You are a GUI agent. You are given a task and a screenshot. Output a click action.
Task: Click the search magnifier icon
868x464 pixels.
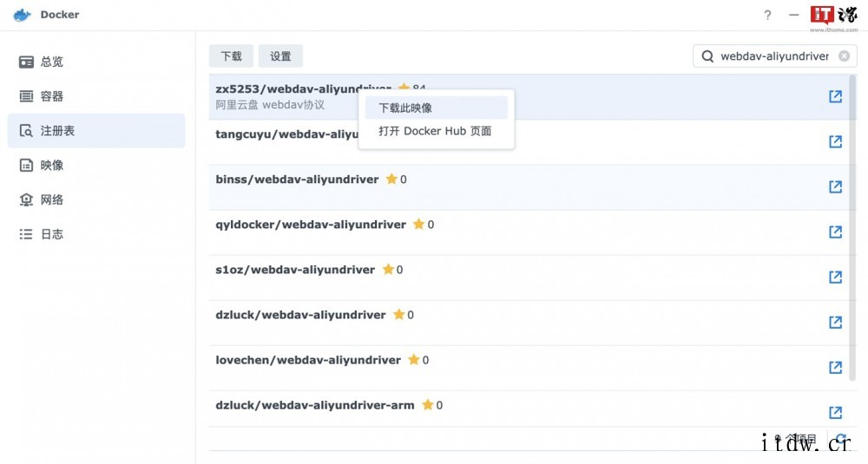point(707,56)
